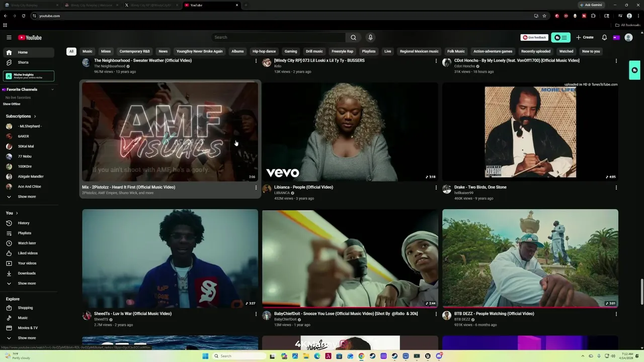644x362 pixels.
Task: Expand the You section chevron
Action: [17, 213]
